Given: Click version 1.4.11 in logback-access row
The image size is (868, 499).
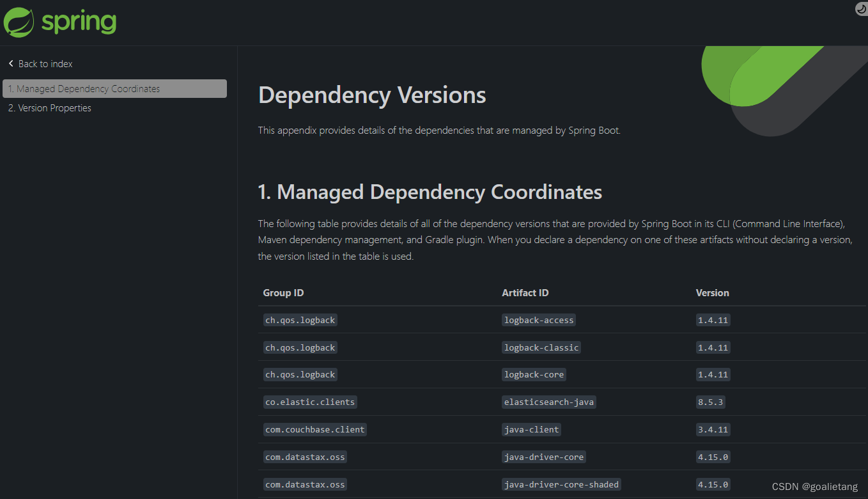Looking at the screenshot, I should coord(713,320).
